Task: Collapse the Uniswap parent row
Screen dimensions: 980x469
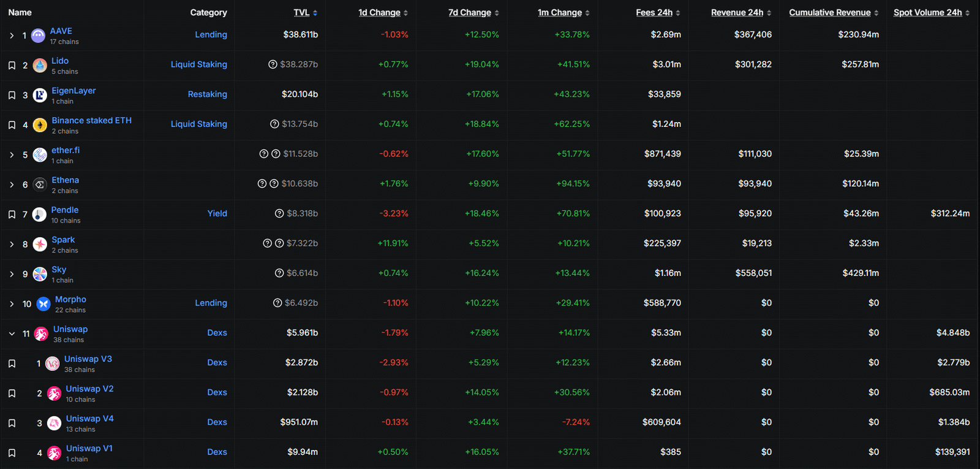Action: pyautogui.click(x=12, y=334)
